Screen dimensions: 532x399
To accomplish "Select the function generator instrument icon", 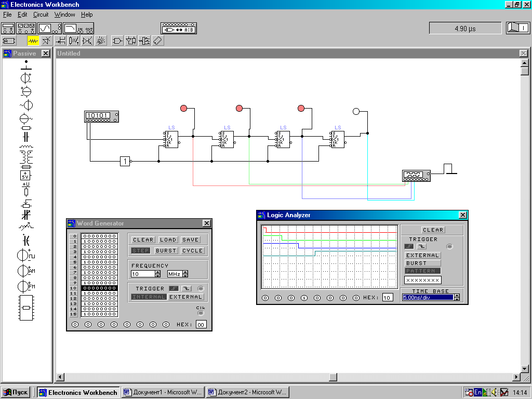I will pyautogui.click(x=26, y=29).
